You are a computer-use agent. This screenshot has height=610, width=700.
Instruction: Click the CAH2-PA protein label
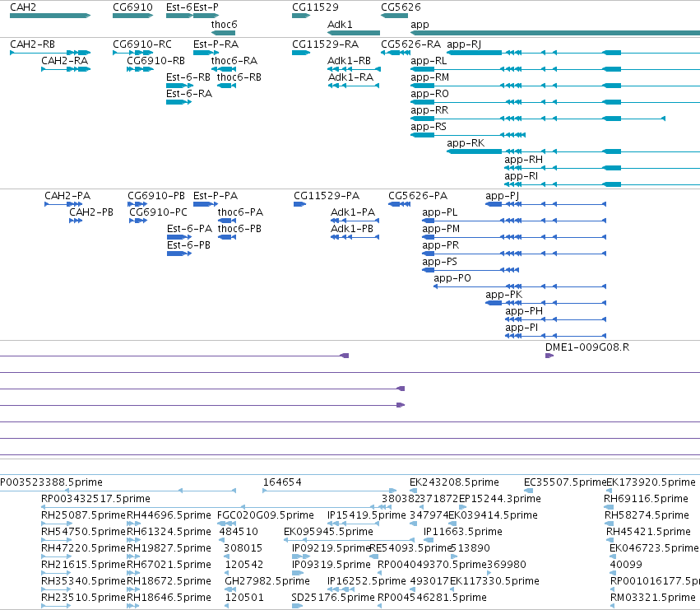coord(67,196)
